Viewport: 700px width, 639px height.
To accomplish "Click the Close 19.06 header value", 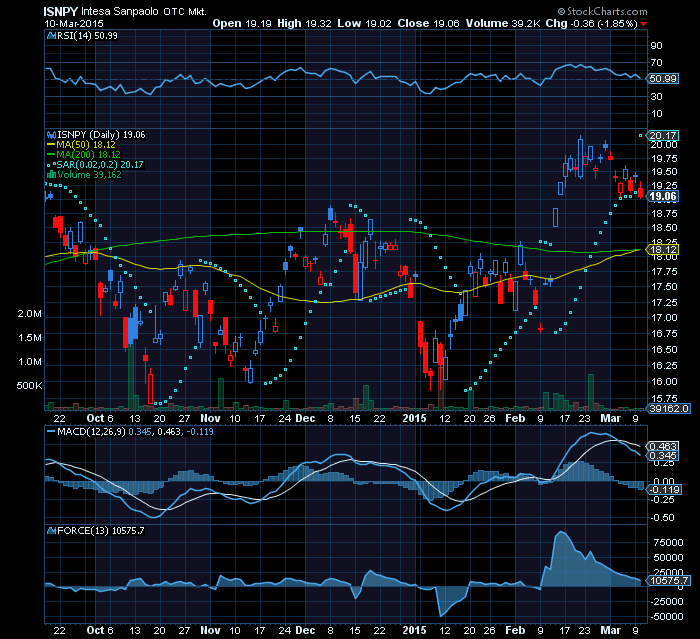I will click(429, 23).
